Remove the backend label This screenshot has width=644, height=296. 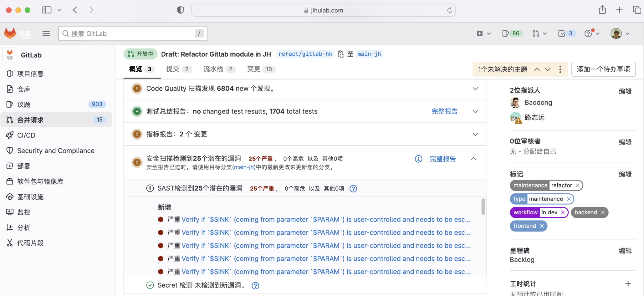pos(603,212)
